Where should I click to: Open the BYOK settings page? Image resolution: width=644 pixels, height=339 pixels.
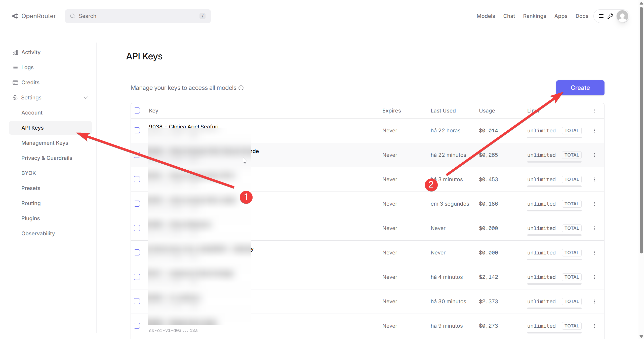click(29, 173)
